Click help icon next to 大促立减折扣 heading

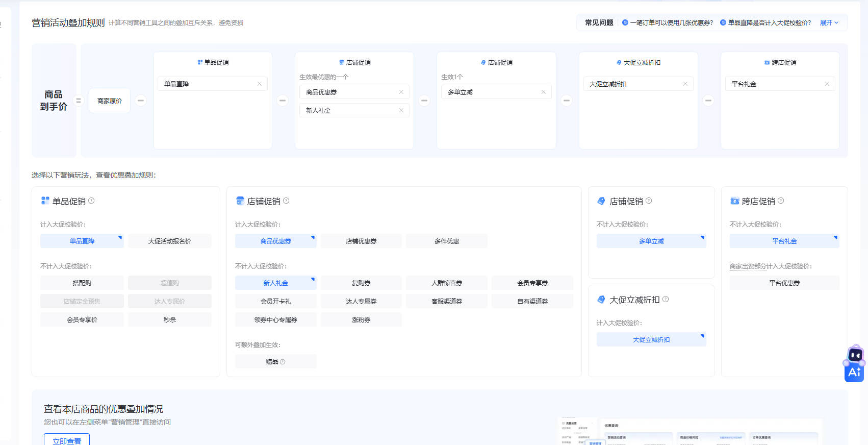point(666,299)
